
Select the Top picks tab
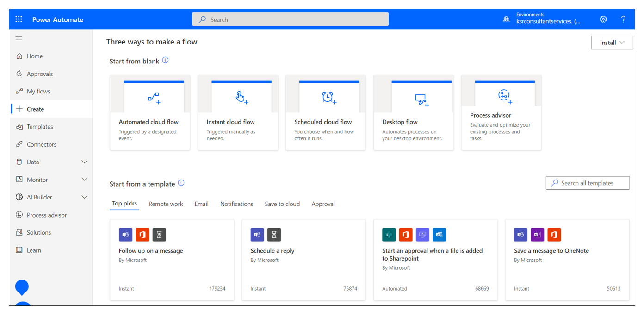click(124, 204)
